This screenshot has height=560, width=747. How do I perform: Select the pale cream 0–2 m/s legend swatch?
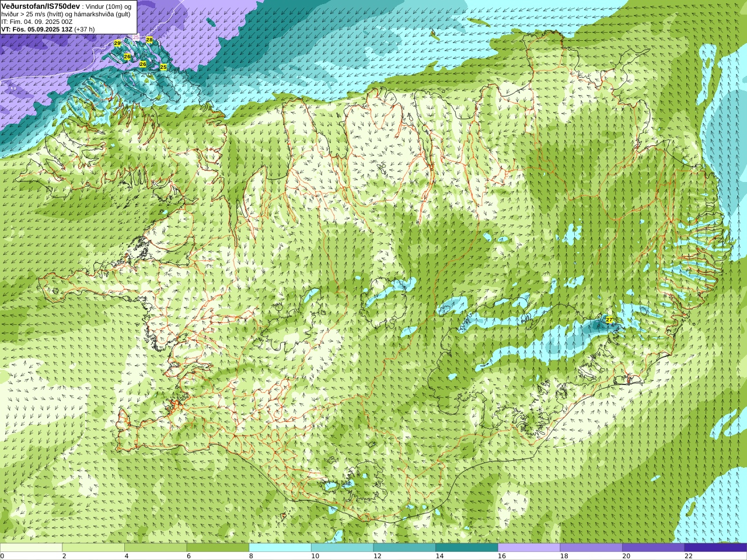pos(31,548)
